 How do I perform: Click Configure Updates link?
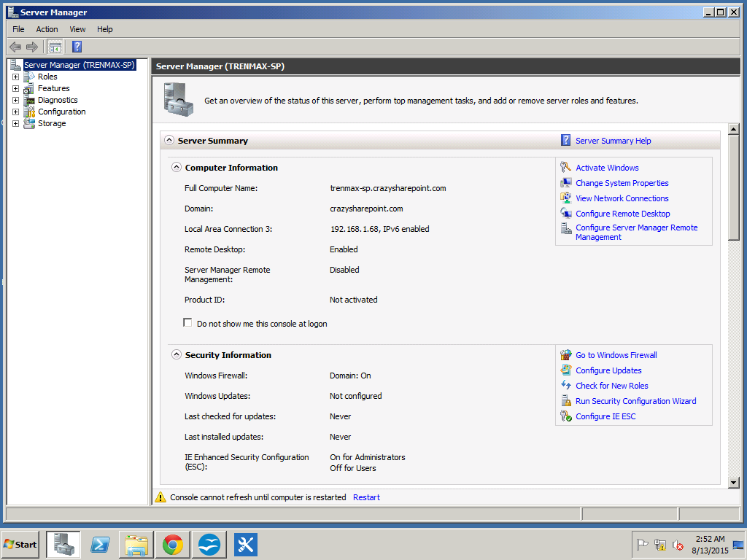[x=608, y=370]
